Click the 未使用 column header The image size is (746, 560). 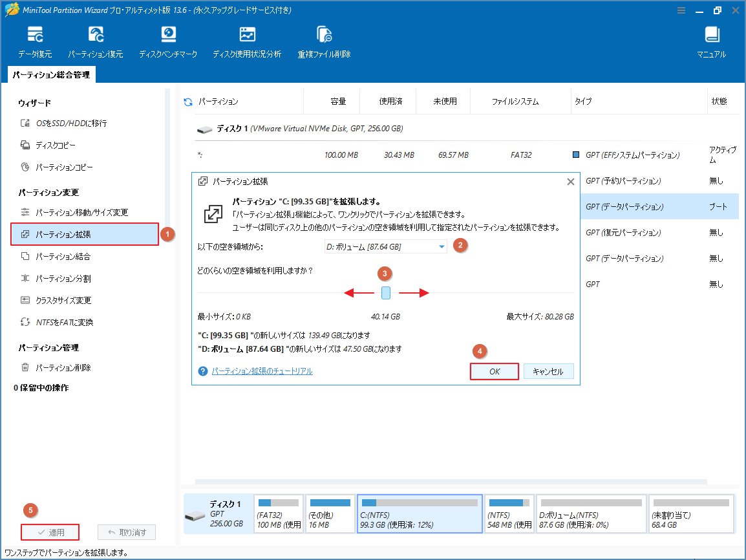(445, 102)
